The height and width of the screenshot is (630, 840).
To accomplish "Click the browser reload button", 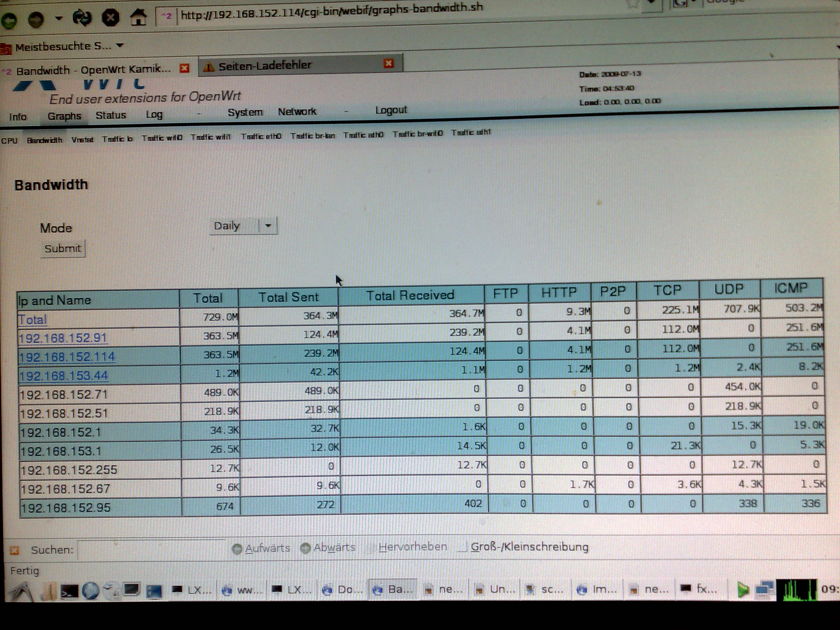I will tap(82, 17).
